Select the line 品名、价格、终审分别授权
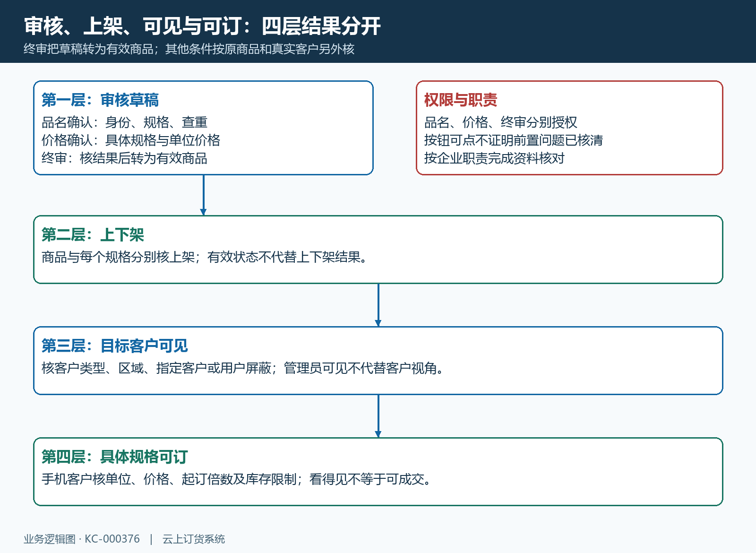756x553 pixels. click(501, 122)
